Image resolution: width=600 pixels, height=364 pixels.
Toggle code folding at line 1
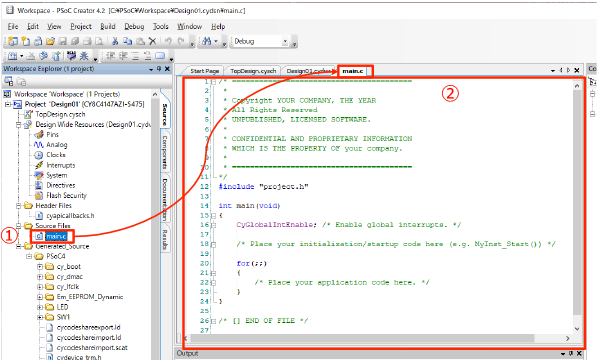[214, 82]
